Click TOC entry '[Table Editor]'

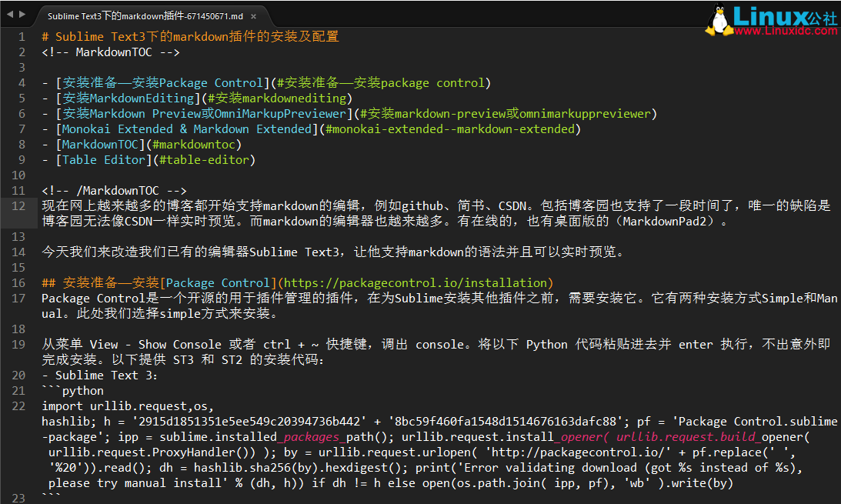104,160
